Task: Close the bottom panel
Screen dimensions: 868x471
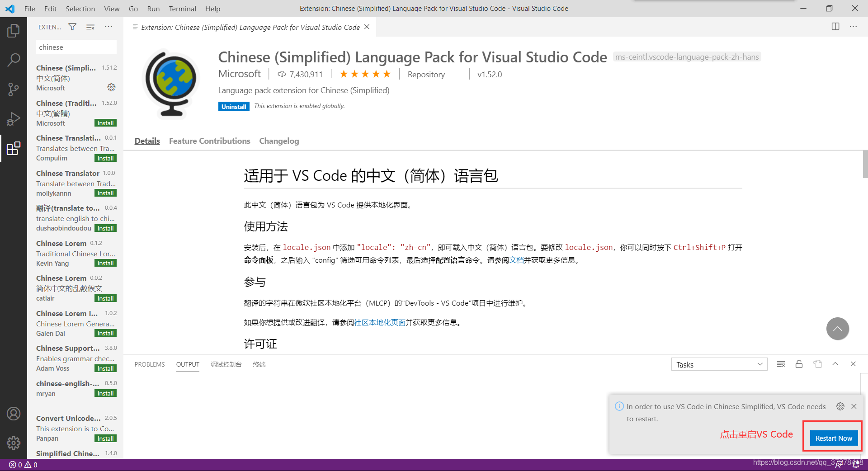Action: tap(853, 364)
